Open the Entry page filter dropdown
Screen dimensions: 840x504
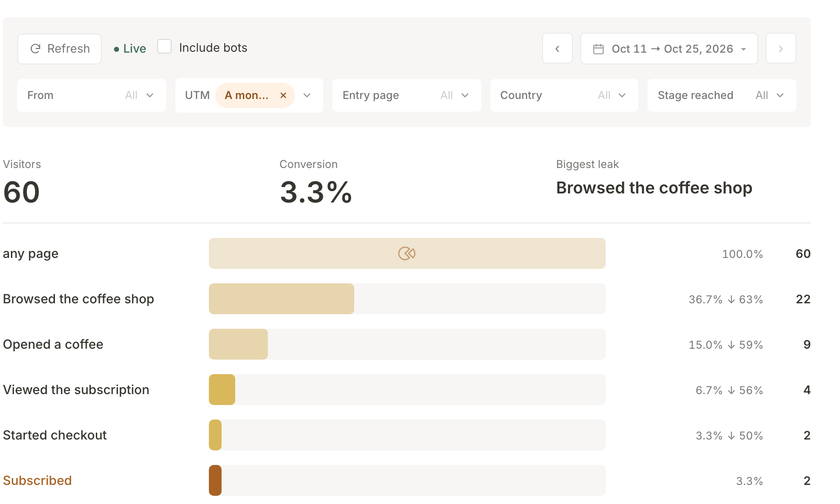[407, 95]
